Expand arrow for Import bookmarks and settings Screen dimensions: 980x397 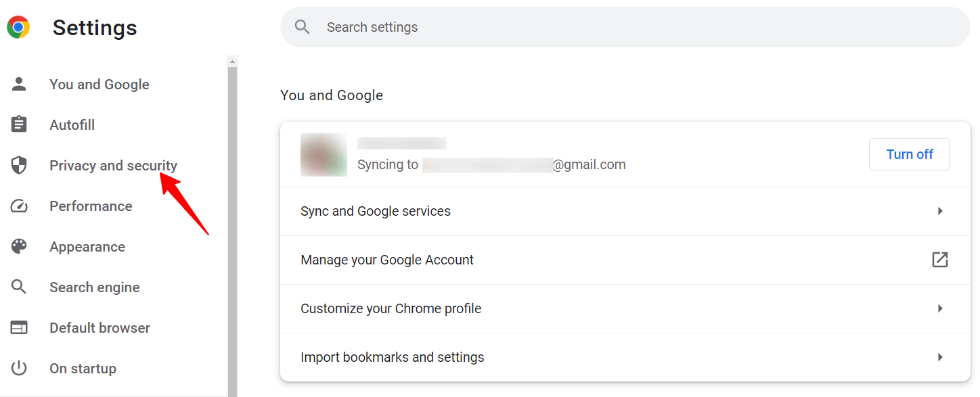tap(940, 357)
